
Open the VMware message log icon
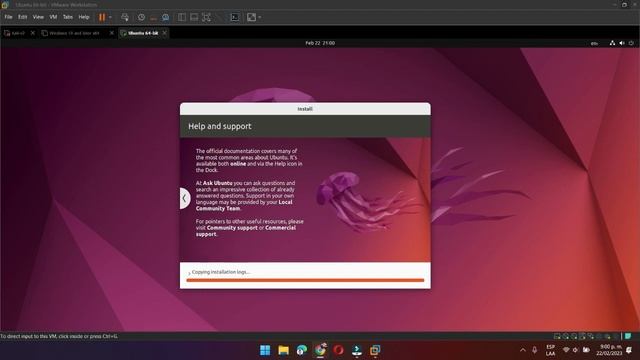click(x=628, y=336)
